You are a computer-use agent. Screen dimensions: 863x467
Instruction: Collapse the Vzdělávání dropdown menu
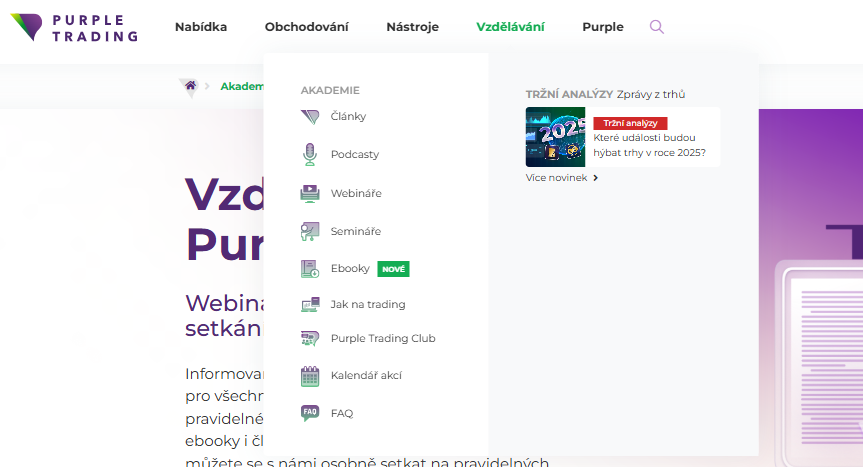coord(510,27)
